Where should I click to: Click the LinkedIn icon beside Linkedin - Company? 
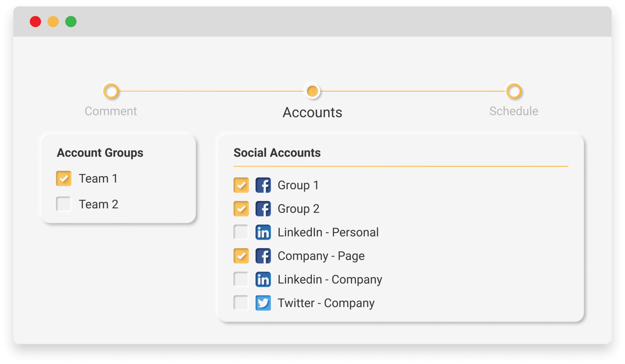tap(263, 279)
